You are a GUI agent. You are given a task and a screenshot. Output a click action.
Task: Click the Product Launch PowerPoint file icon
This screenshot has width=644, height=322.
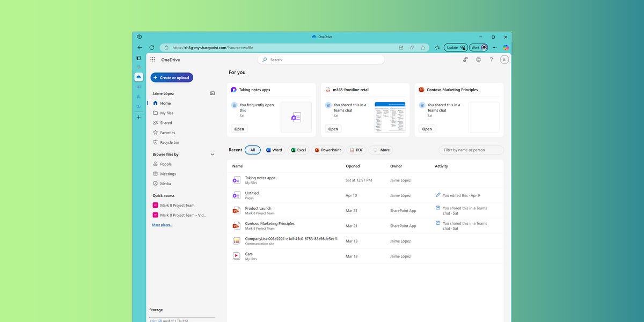click(x=236, y=210)
